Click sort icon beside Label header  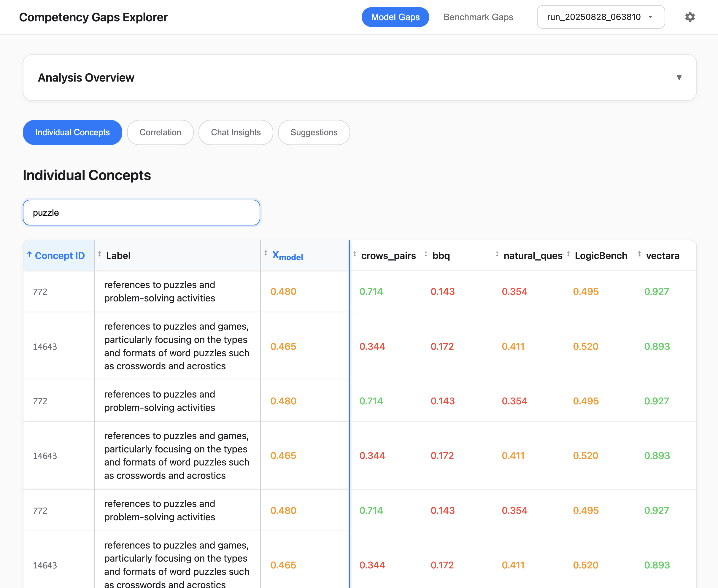pyautogui.click(x=100, y=254)
